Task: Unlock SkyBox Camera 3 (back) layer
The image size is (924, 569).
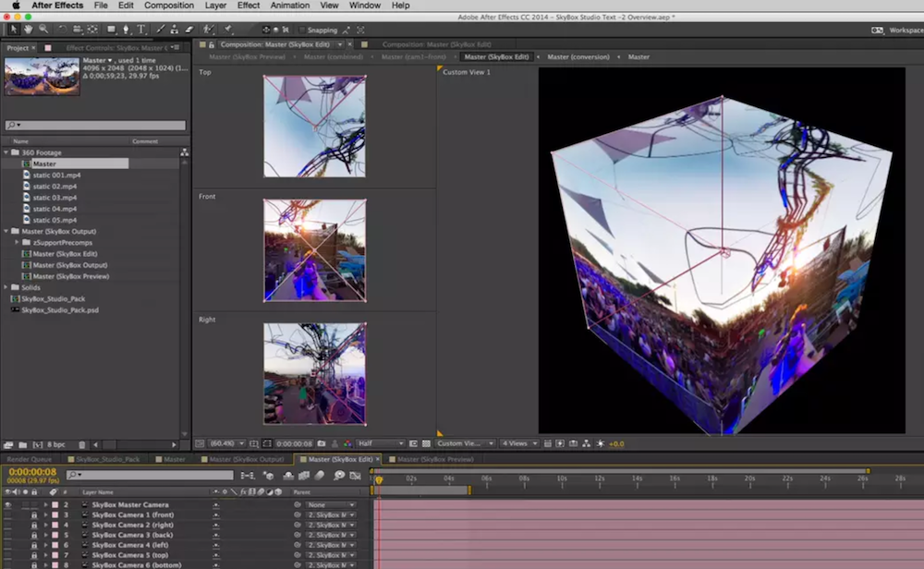Action: click(34, 536)
